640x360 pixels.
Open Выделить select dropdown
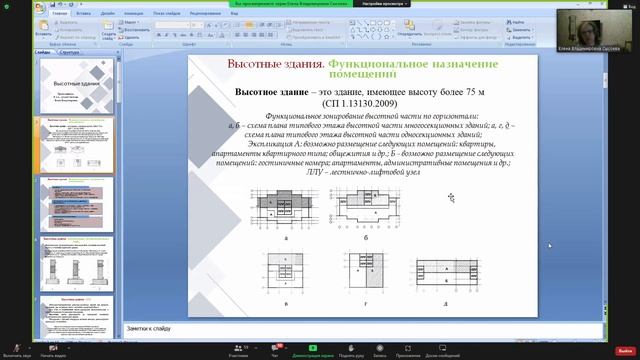coord(519,37)
